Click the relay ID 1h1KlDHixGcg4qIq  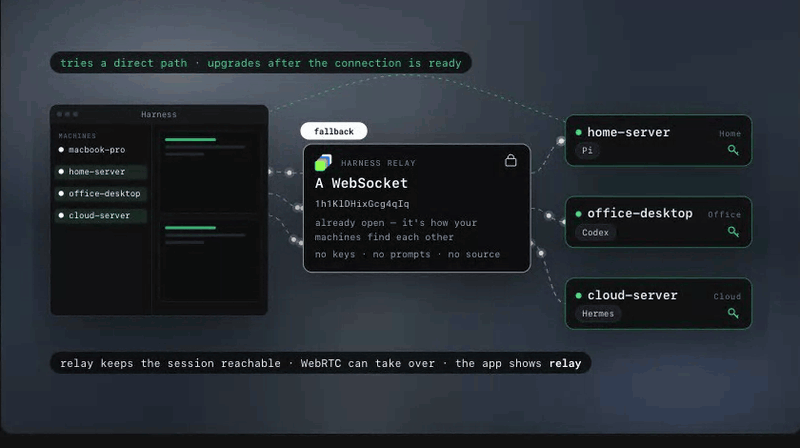point(362,204)
